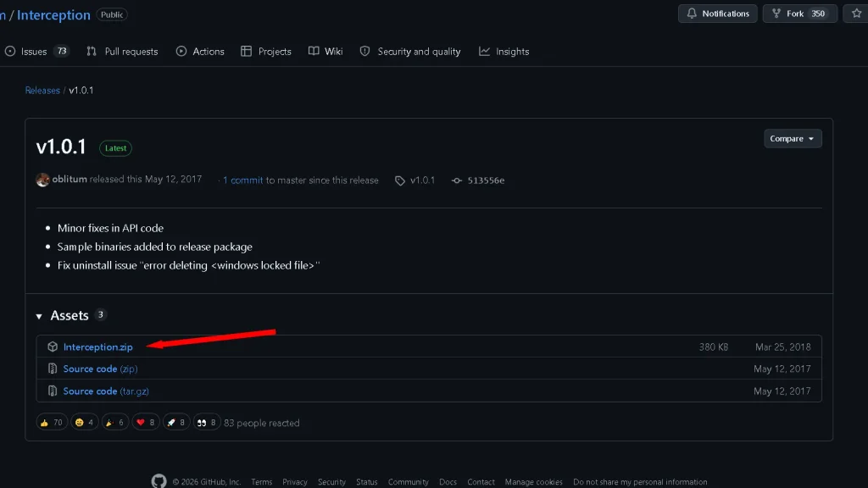Open Security and quality tab
868x488 pixels.
click(x=410, y=52)
